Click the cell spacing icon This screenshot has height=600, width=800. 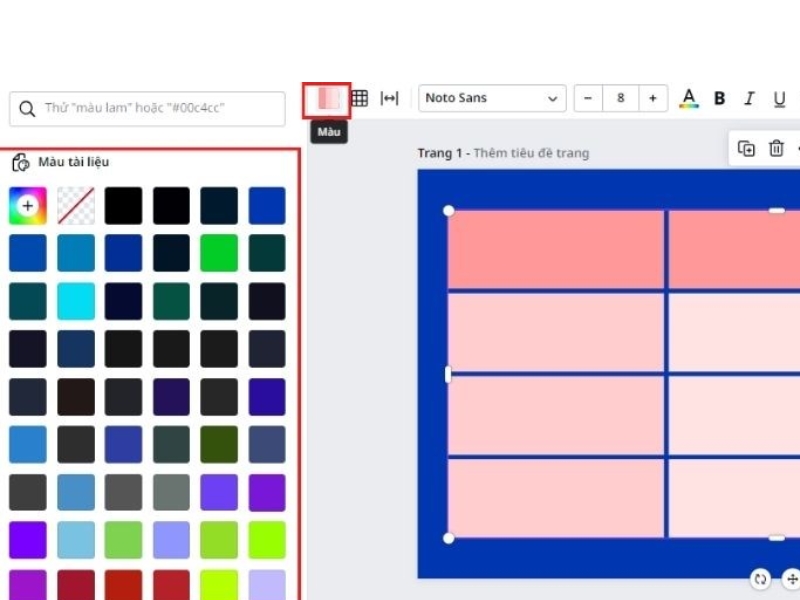pyautogui.click(x=389, y=98)
